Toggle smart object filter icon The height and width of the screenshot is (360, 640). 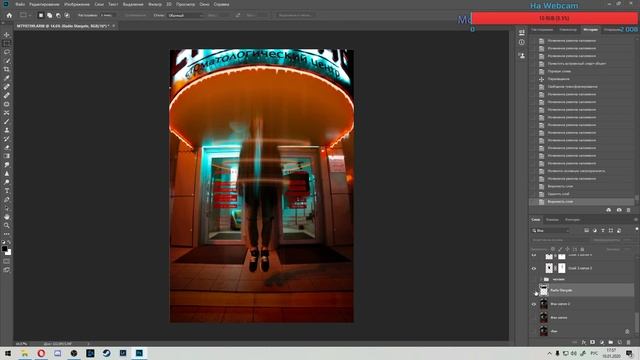tap(619, 231)
